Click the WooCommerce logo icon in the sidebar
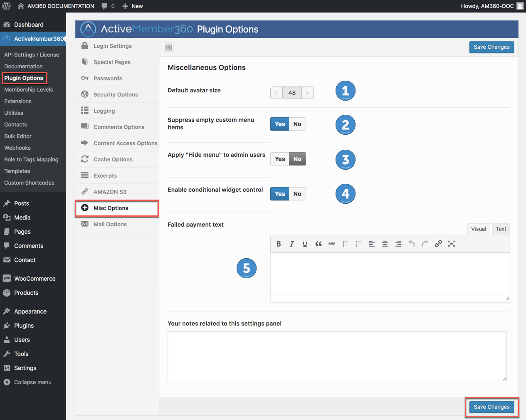The image size is (526, 420). [x=7, y=279]
